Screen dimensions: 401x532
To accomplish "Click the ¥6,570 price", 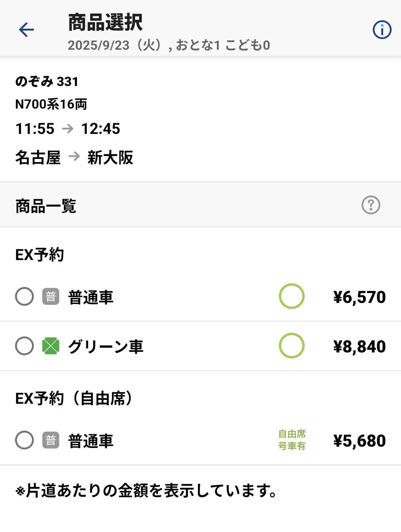I will pyautogui.click(x=359, y=297).
